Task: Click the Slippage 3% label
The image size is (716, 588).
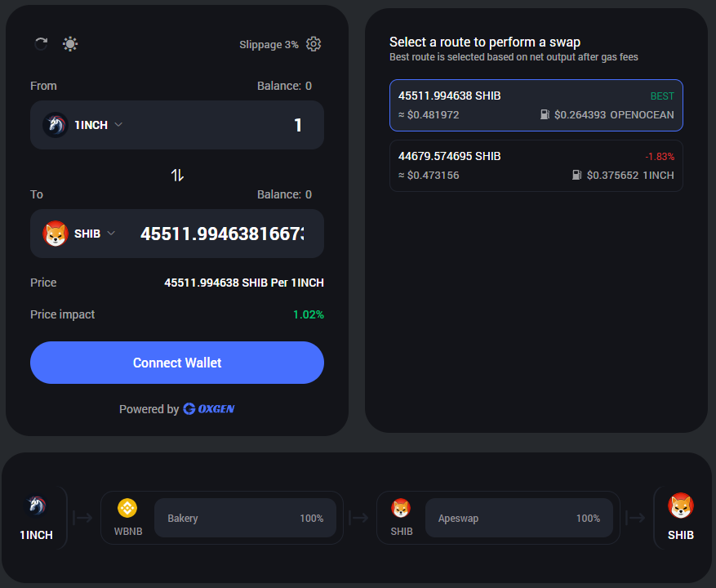Action: [269, 45]
